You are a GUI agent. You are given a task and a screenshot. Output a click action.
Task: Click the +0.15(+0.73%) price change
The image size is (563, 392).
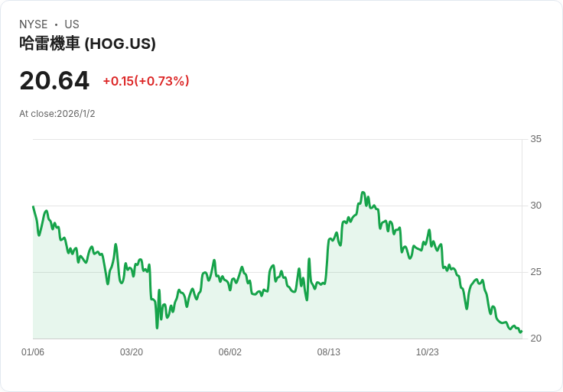(x=146, y=81)
